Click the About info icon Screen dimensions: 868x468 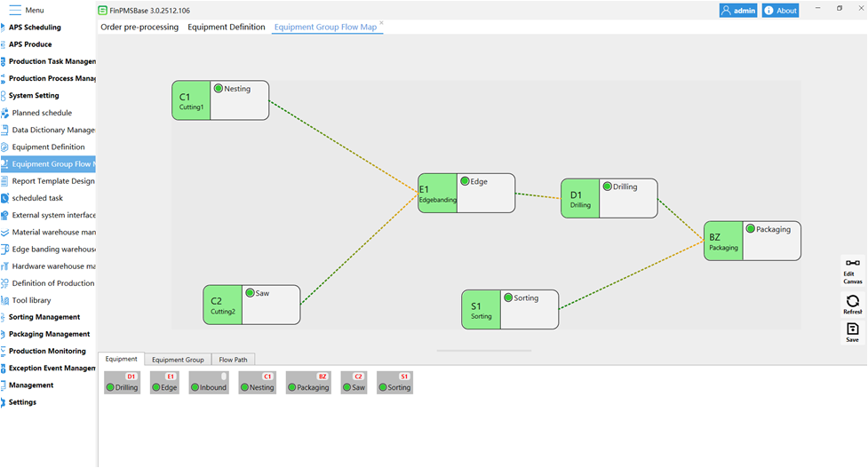(x=768, y=11)
